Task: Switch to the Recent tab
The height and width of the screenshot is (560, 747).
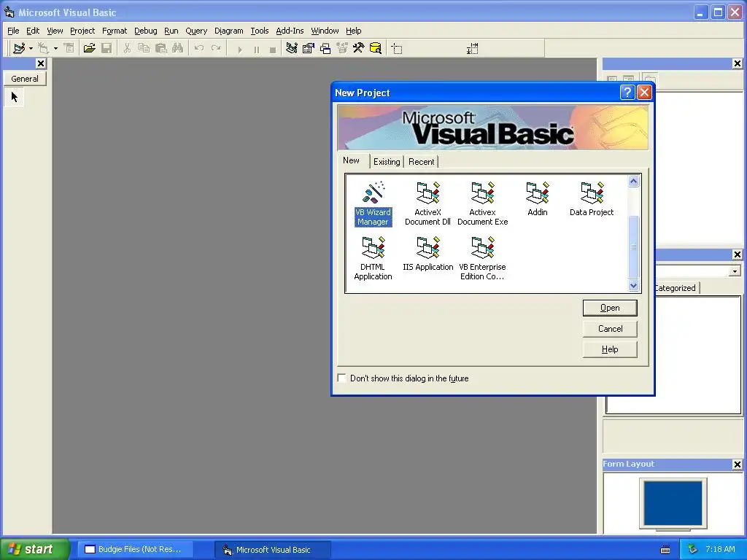Action: point(422,162)
